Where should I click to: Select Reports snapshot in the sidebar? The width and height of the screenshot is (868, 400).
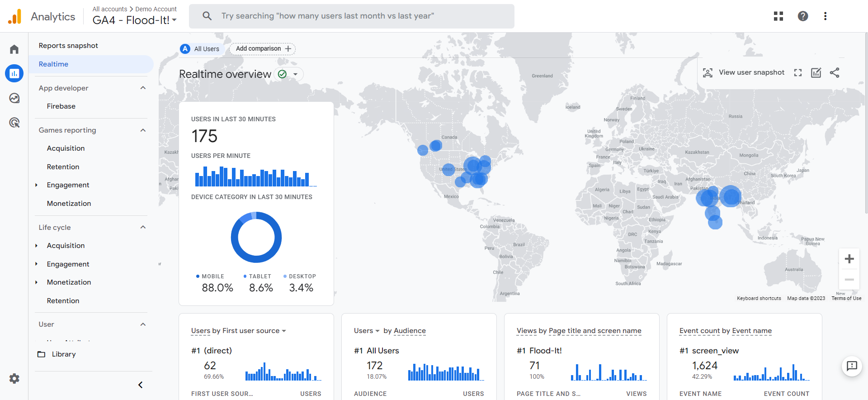click(x=68, y=46)
